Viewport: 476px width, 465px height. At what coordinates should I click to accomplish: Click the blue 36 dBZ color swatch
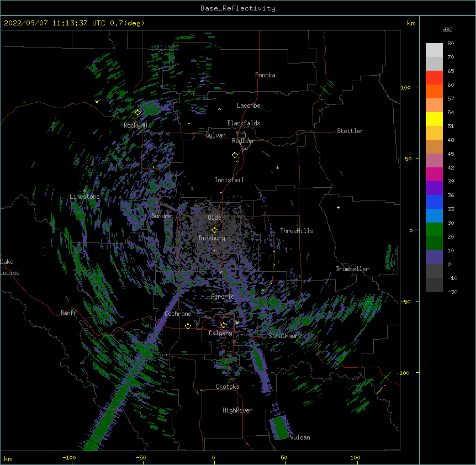(434, 202)
